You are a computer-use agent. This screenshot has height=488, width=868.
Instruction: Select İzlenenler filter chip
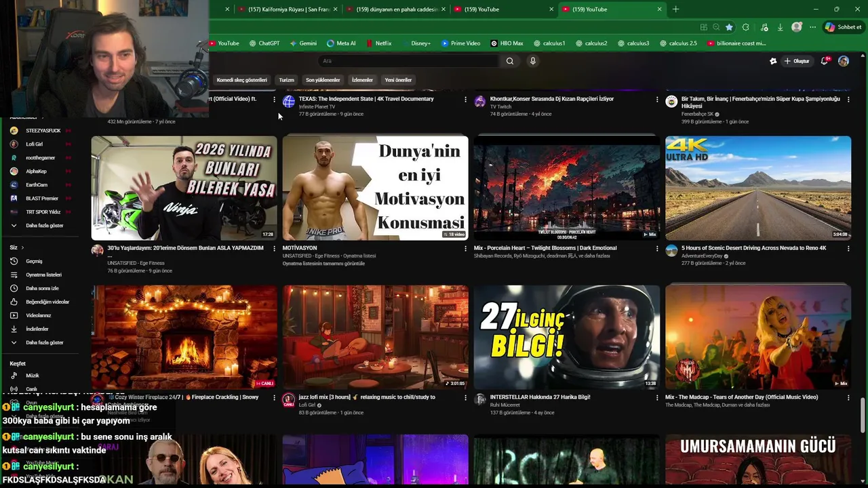point(362,80)
